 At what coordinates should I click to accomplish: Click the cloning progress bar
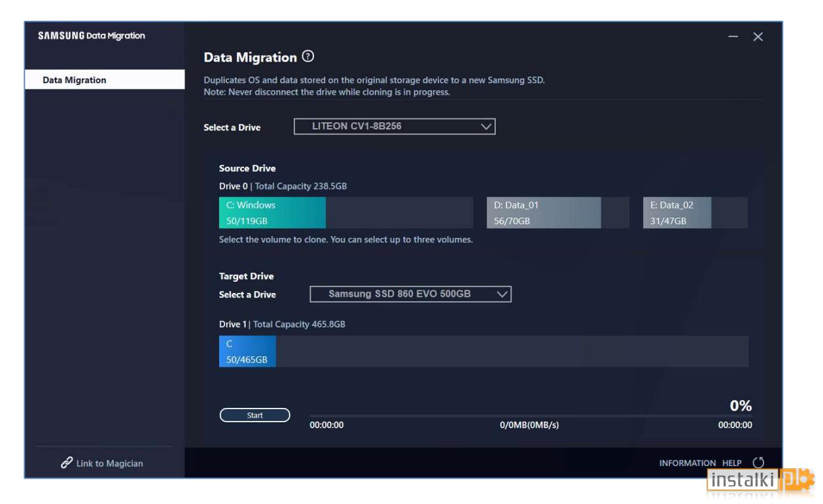(x=531, y=416)
